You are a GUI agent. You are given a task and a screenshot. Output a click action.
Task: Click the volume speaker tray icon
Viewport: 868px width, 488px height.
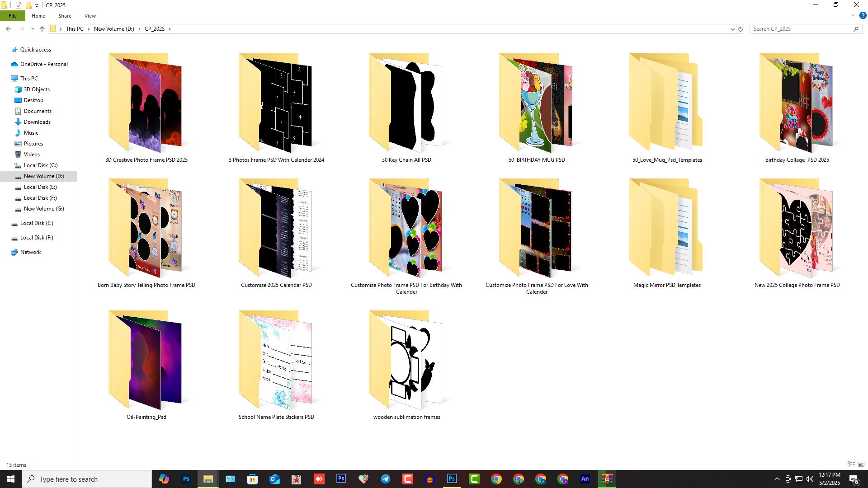(x=810, y=479)
